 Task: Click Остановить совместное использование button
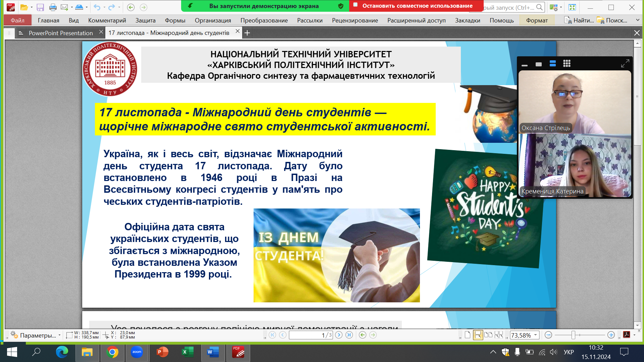click(417, 6)
